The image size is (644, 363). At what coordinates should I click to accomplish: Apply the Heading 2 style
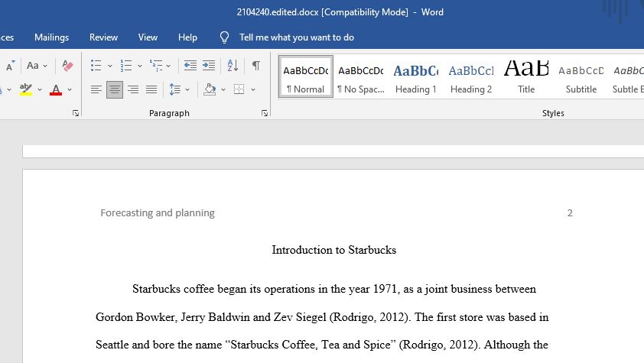(x=471, y=76)
